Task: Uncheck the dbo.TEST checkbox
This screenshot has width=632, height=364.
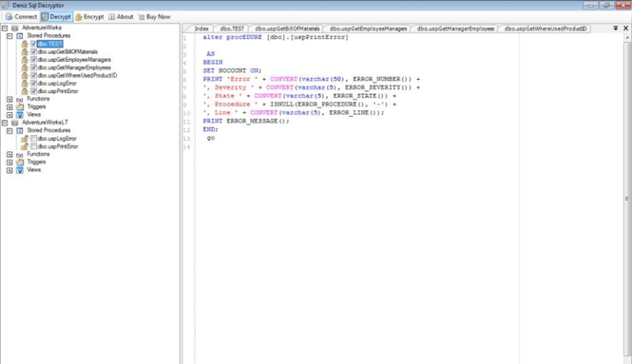Action: [x=34, y=44]
